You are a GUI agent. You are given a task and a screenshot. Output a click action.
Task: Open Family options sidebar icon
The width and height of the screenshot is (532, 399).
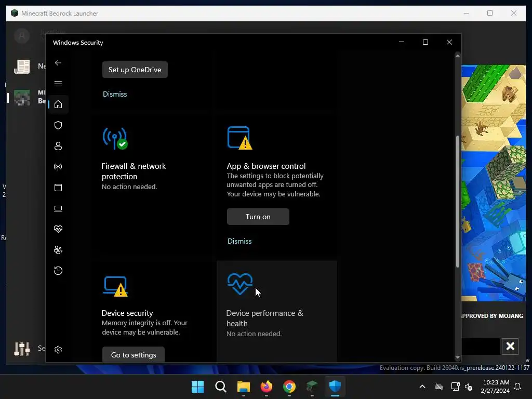58,250
